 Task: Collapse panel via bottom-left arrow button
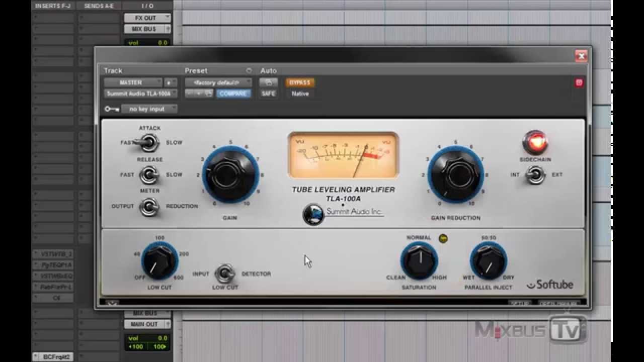113,303
